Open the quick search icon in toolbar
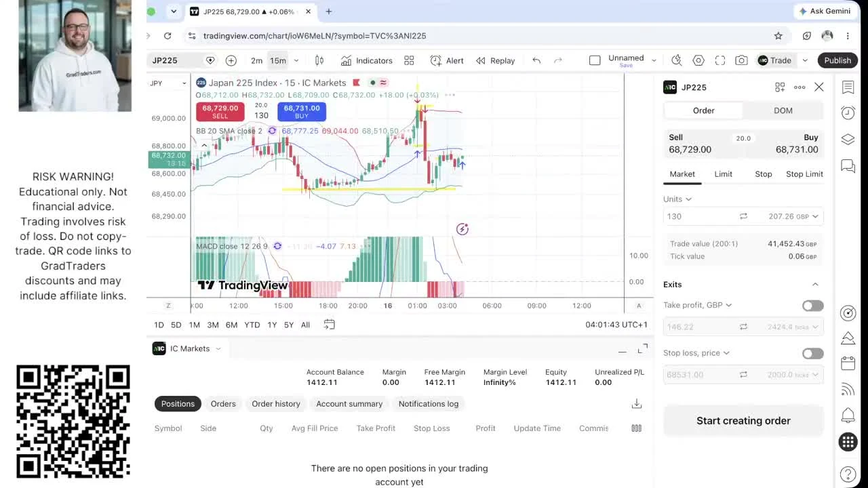868x488 pixels. coord(676,60)
